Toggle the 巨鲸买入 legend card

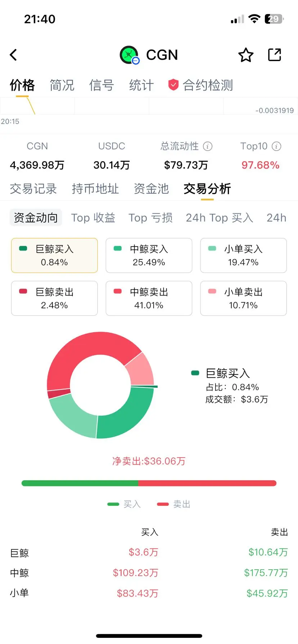(54, 256)
